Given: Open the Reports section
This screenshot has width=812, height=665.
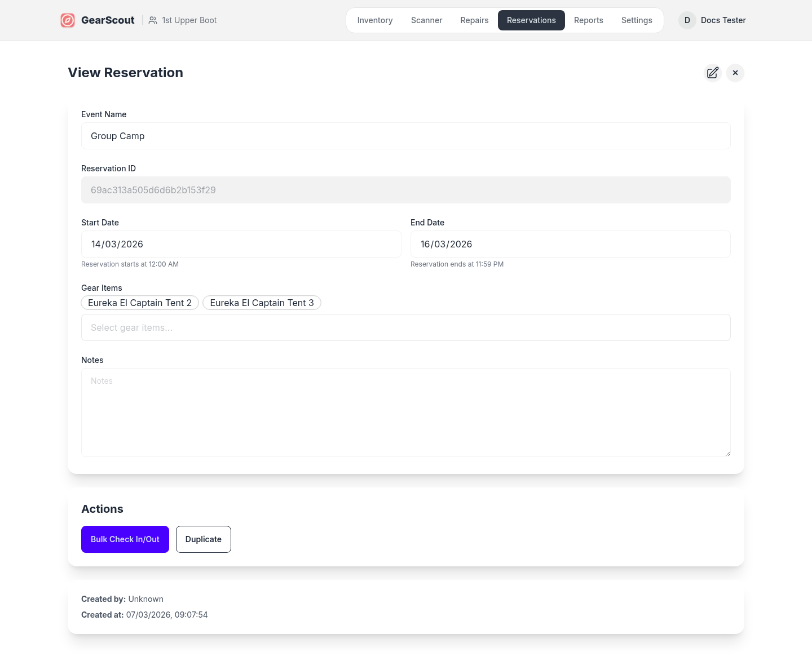Looking at the screenshot, I should 588,20.
